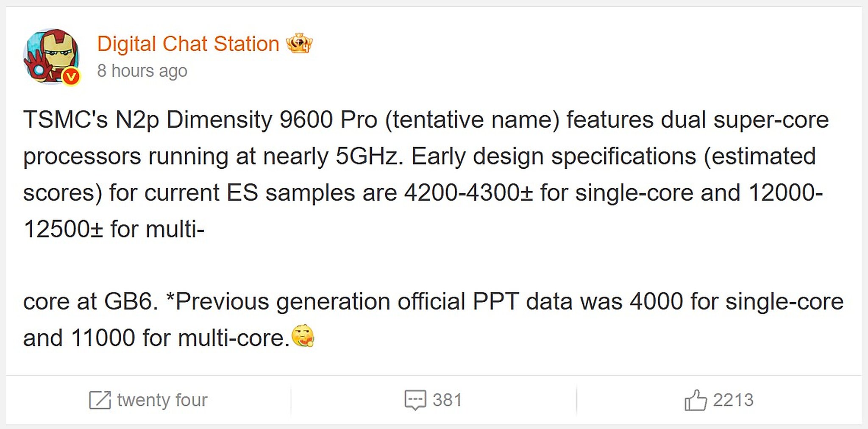The width and height of the screenshot is (868, 429).
Task: Click "5GHz" in the post text
Action: [x=367, y=156]
